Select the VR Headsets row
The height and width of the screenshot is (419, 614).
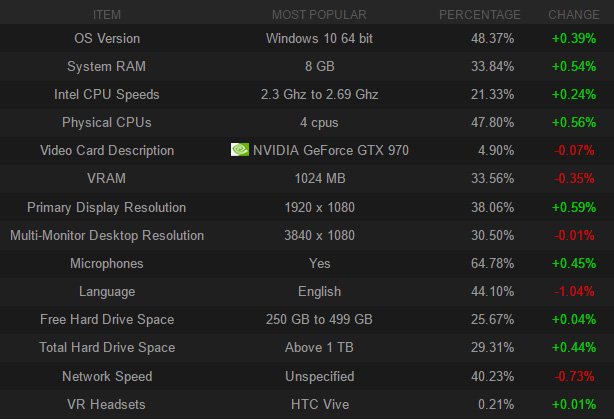pos(107,404)
